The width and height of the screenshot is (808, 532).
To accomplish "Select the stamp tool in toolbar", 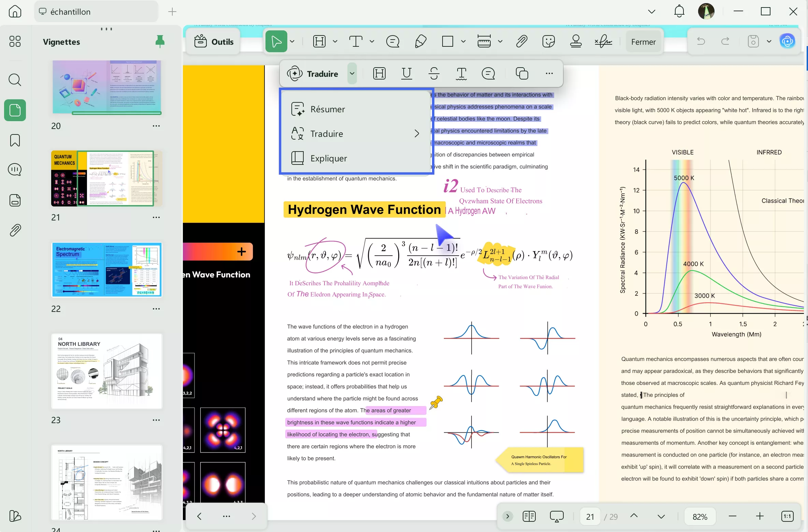I will 576,42.
